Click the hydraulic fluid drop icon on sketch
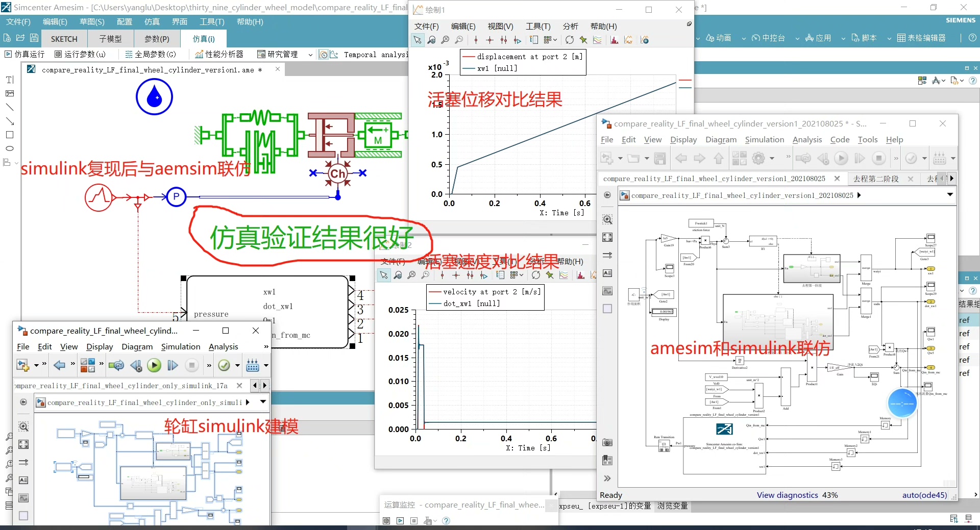Screen dimensions: 980x530 [x=154, y=96]
